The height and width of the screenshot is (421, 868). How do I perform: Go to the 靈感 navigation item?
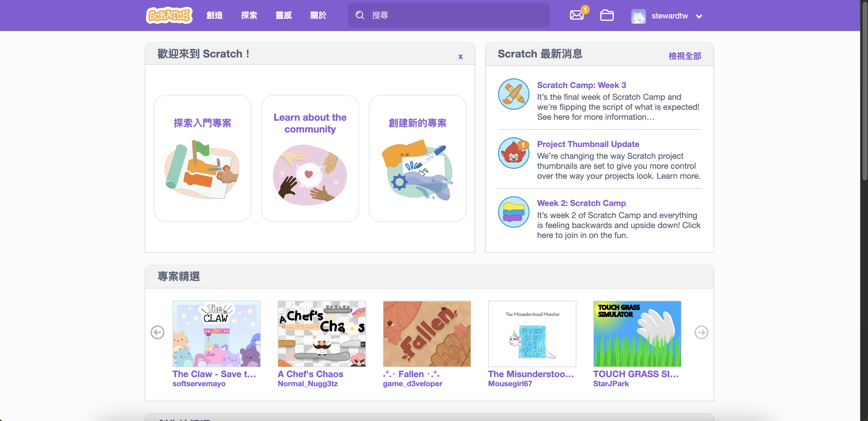(284, 15)
